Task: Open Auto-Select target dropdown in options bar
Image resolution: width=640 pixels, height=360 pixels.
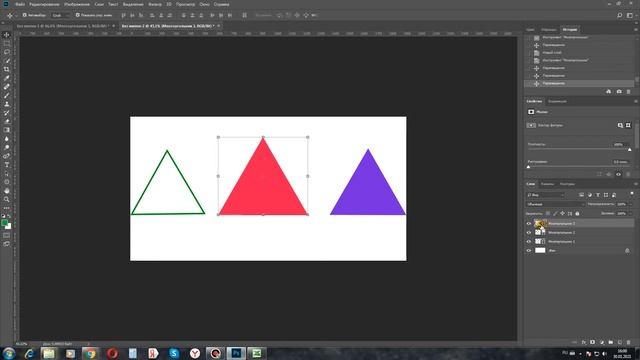Action: click(x=60, y=15)
